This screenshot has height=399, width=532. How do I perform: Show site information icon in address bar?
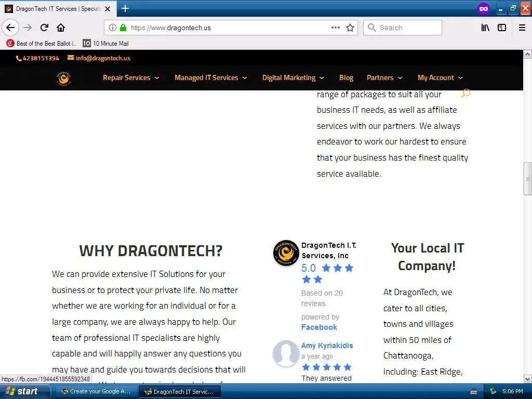(113, 28)
